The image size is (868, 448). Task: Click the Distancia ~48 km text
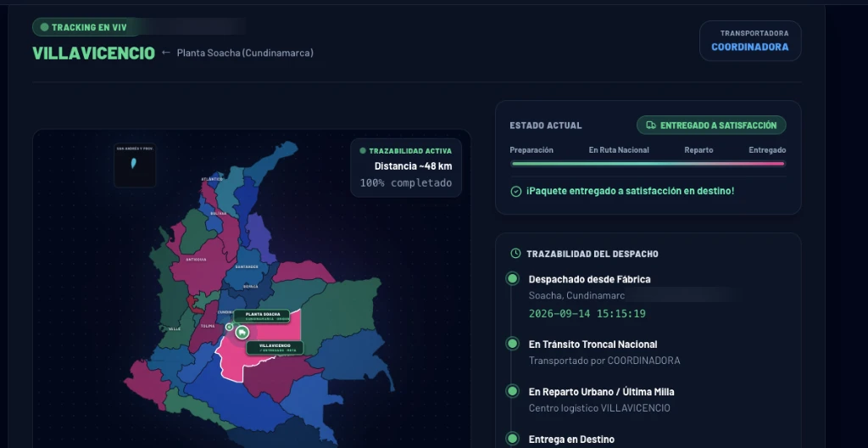[x=413, y=166]
